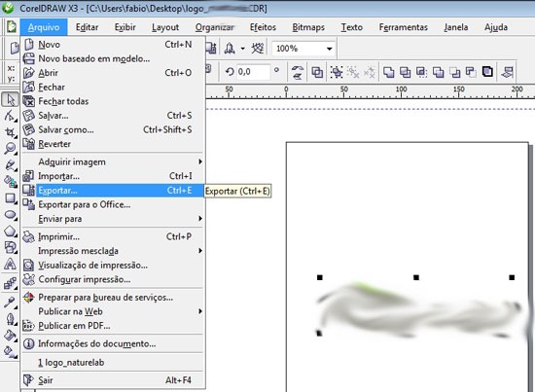Choose Sair to exit CorelDRAW
535x392 pixels.
[x=113, y=380]
